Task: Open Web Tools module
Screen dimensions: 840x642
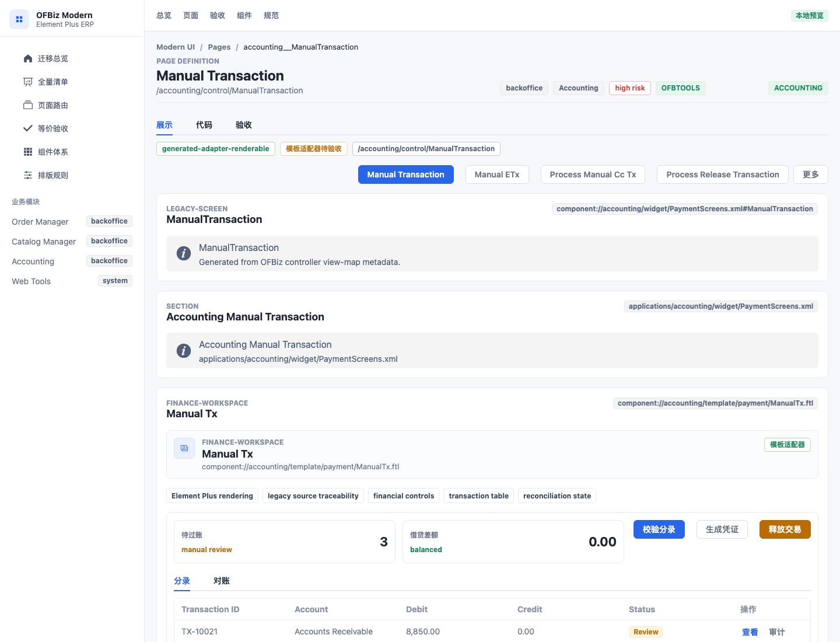Action: [72, 281]
